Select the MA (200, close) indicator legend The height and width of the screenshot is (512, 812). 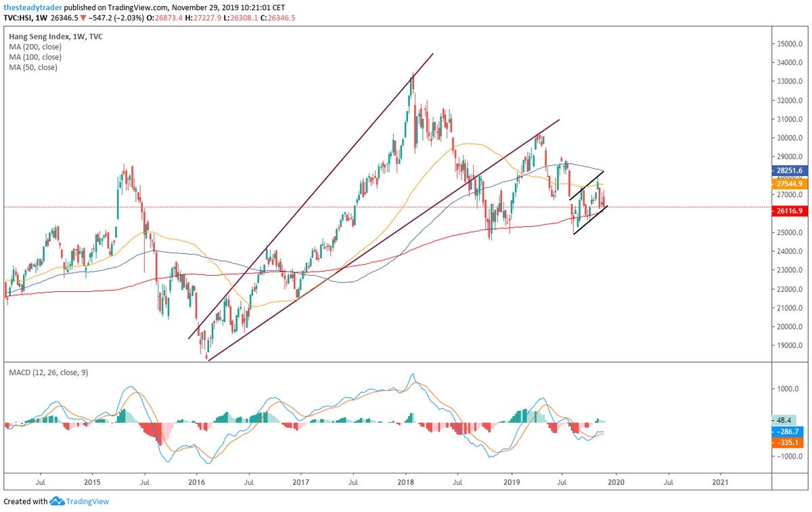point(35,47)
